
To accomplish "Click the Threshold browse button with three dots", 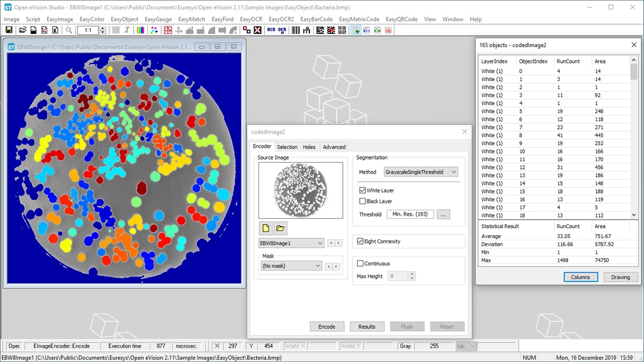I will click(443, 214).
